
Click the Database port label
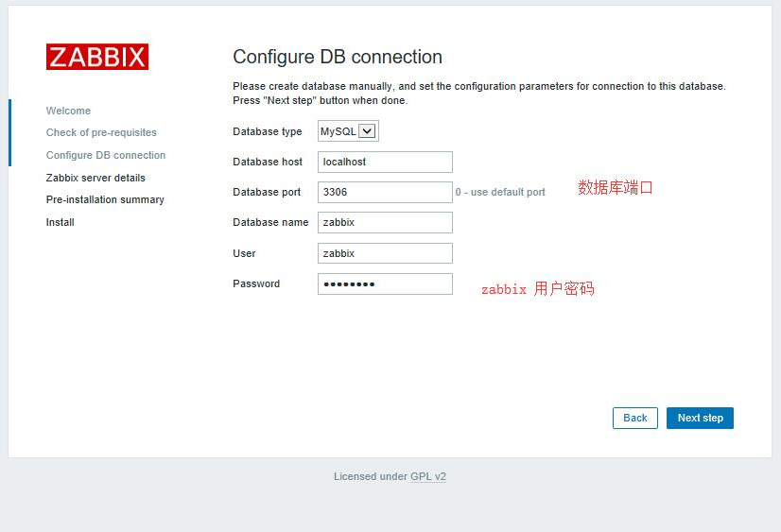click(267, 192)
